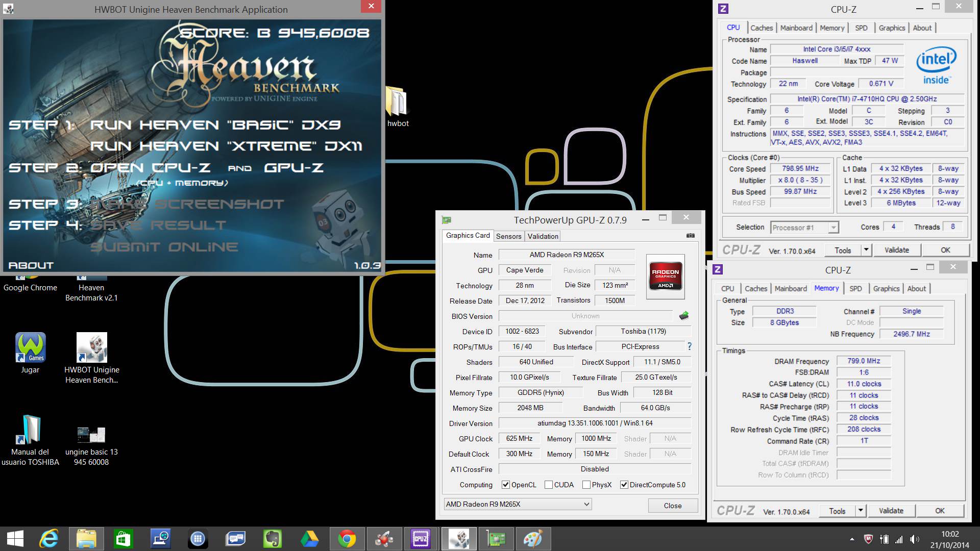The image size is (980, 551).
Task: Click the lower CPU-Z window's purple Z icon
Action: click(717, 269)
